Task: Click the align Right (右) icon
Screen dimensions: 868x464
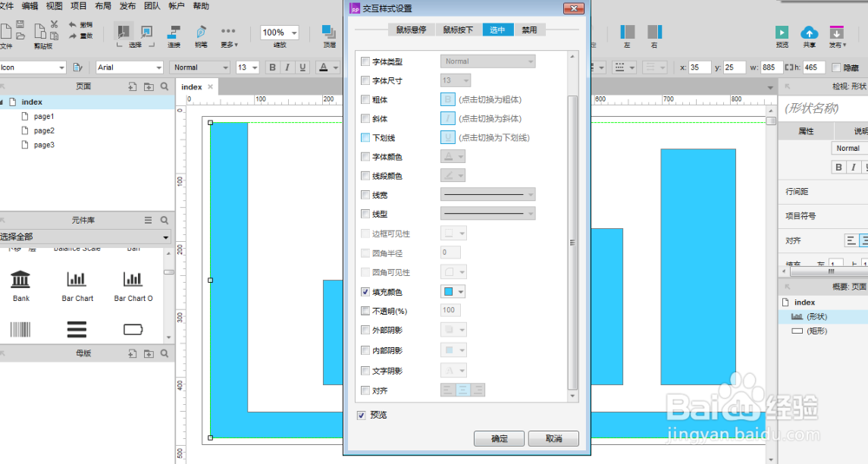Action: (x=654, y=32)
